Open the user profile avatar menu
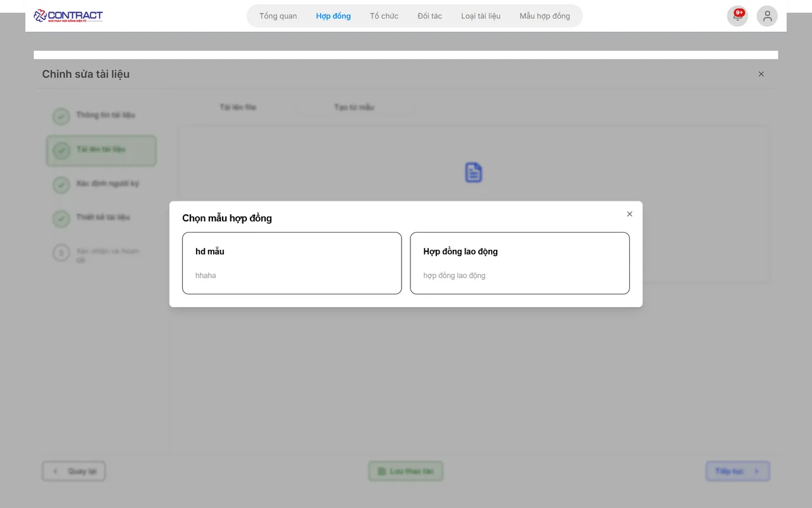Image resolution: width=812 pixels, height=508 pixels. pyautogui.click(x=767, y=16)
